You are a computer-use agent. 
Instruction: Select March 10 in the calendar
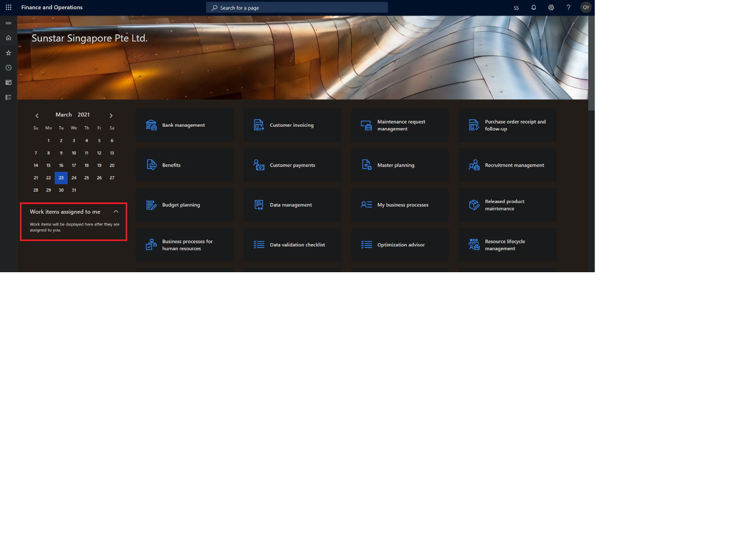click(x=74, y=153)
